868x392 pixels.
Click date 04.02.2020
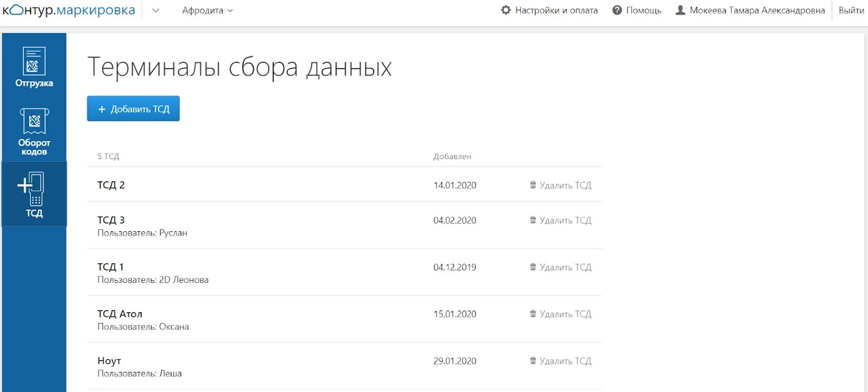455,220
